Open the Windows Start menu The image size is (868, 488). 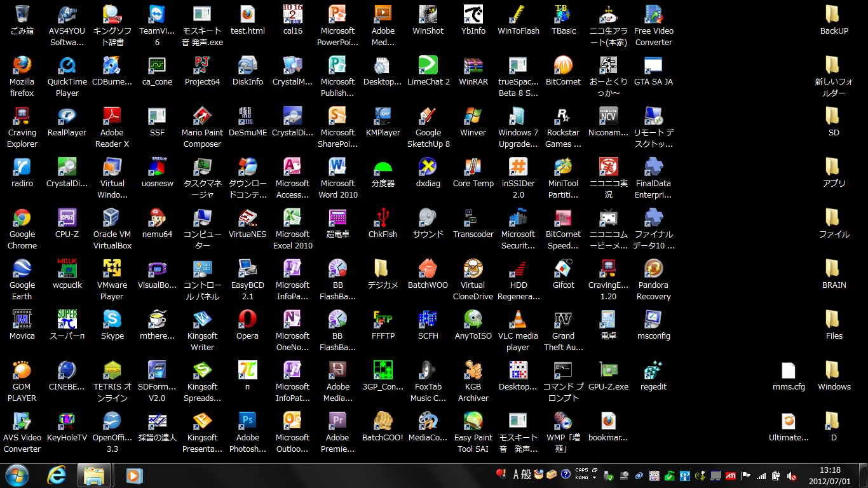17,475
